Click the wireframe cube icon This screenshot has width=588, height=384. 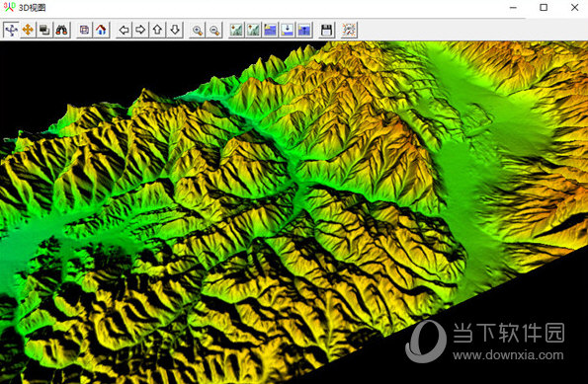[84, 30]
